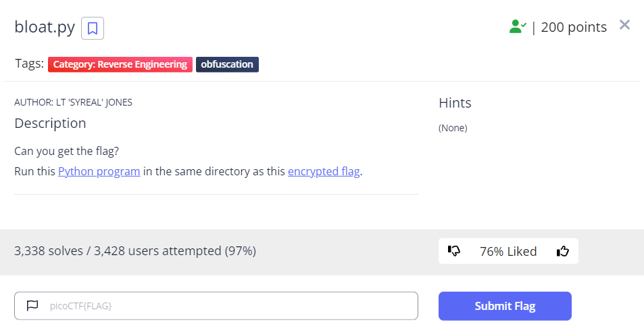Select the Category: Reverse Engineering tag
The width and height of the screenshot is (644, 335).
click(x=120, y=64)
